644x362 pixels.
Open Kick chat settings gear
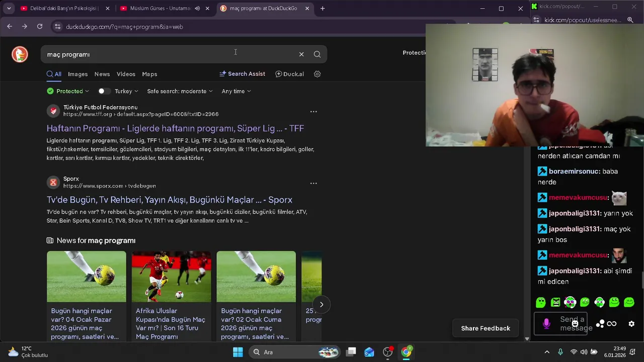pyautogui.click(x=631, y=324)
